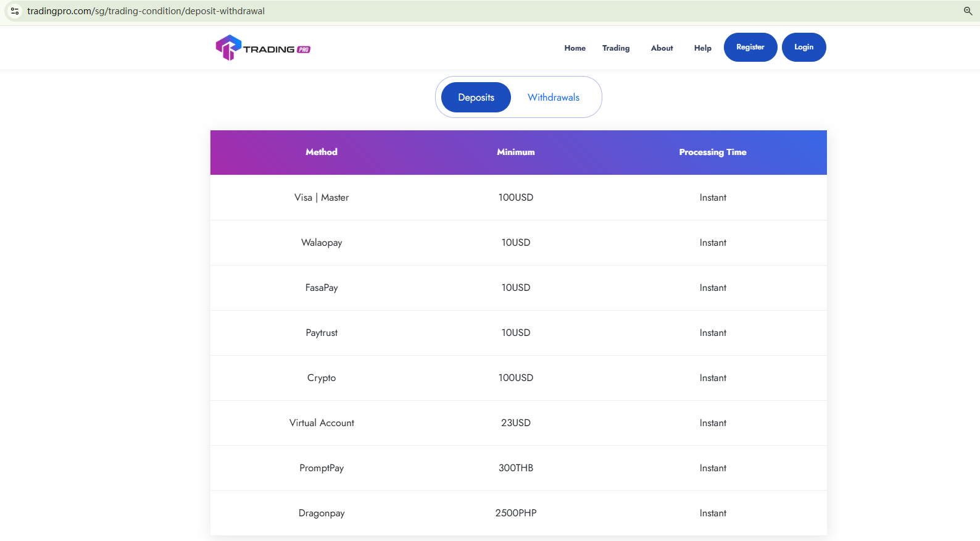Click the zoom magnifier icon in address bar
Image resolution: width=980 pixels, height=541 pixels.
point(968,11)
